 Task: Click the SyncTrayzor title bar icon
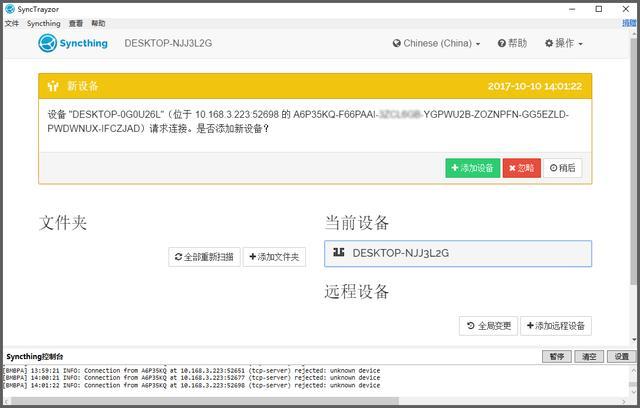point(10,9)
